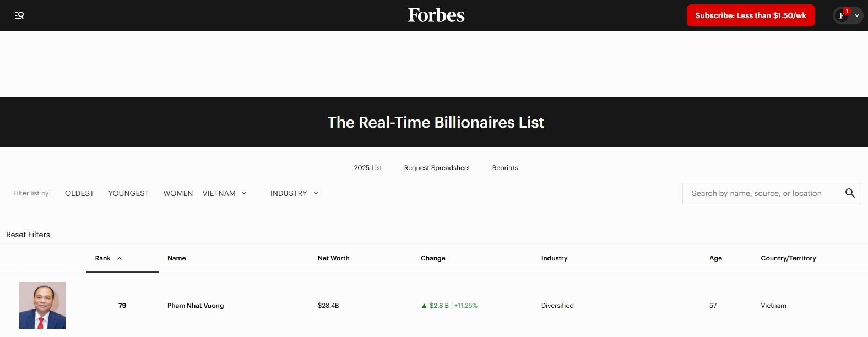Click the Request Spreadsheet link
The height and width of the screenshot is (337, 868).
tap(437, 168)
